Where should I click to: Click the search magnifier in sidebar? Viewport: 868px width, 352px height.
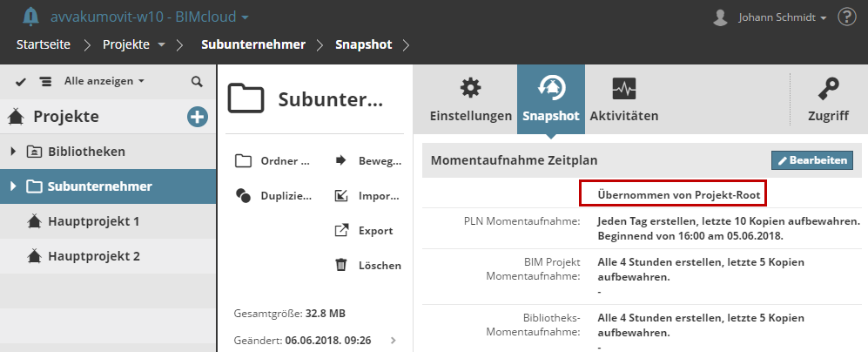click(x=197, y=81)
